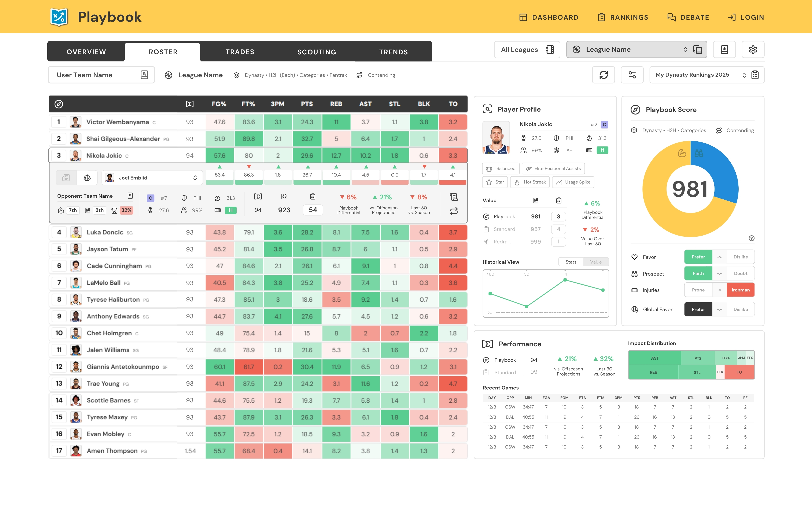The height and width of the screenshot is (508, 812).
Task: Switch Historical View to Stats
Action: click(x=571, y=262)
